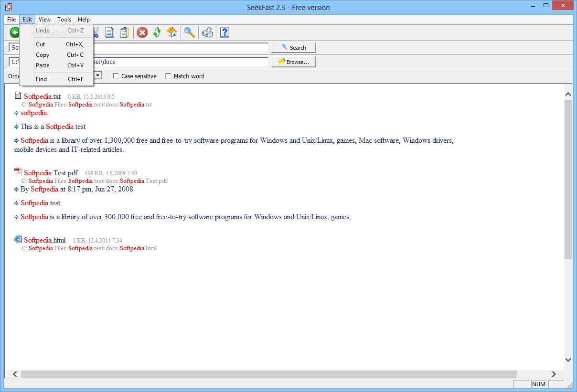
Task: Enable the Case sensitive checkbox
Action: pos(116,76)
